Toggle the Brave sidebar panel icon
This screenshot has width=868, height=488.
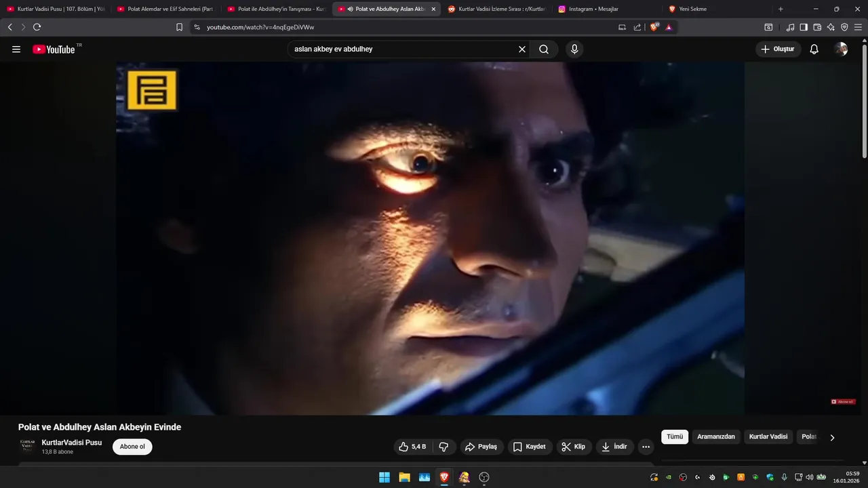[x=804, y=27]
